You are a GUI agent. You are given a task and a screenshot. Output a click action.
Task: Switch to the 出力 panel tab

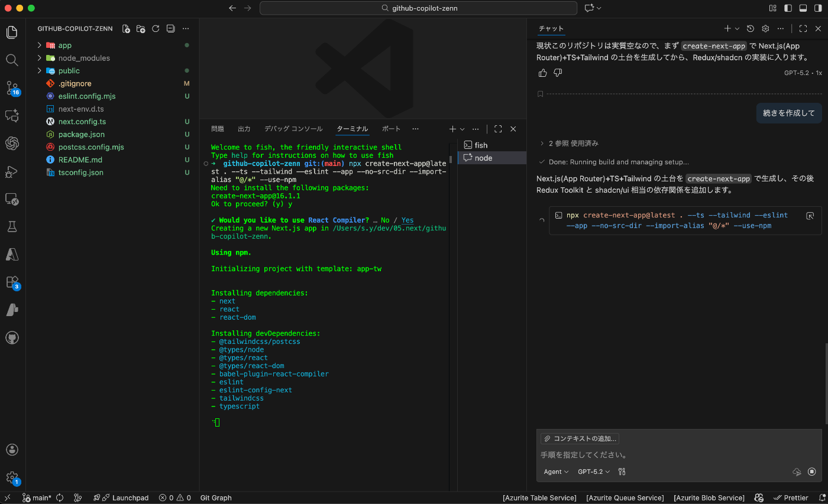[244, 129]
